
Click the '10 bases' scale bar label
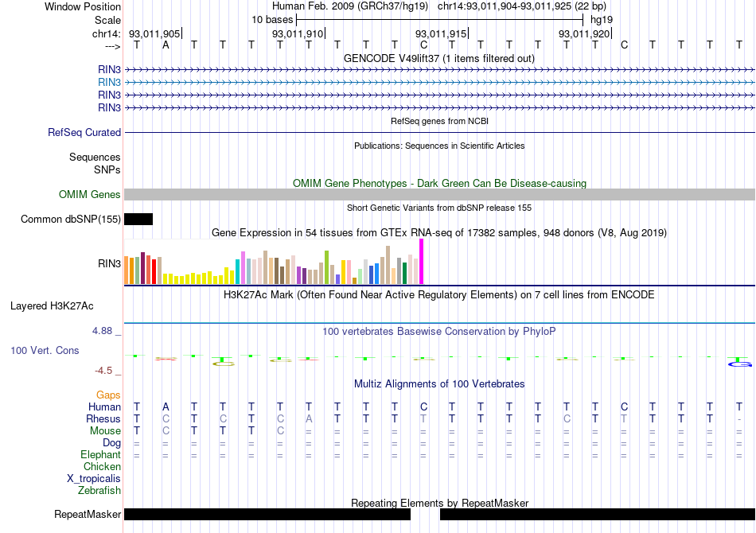tap(272, 20)
